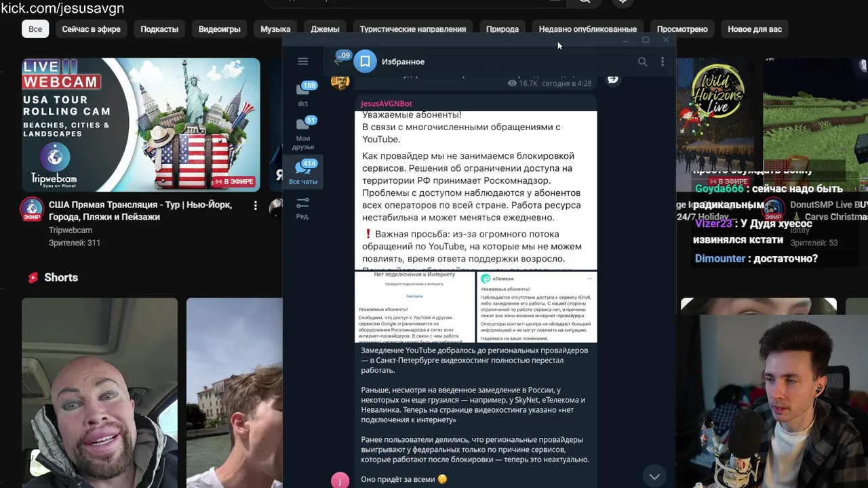This screenshot has width=868, height=488.
Task: Open the Избранное bookmark avatar
Action: click(365, 62)
